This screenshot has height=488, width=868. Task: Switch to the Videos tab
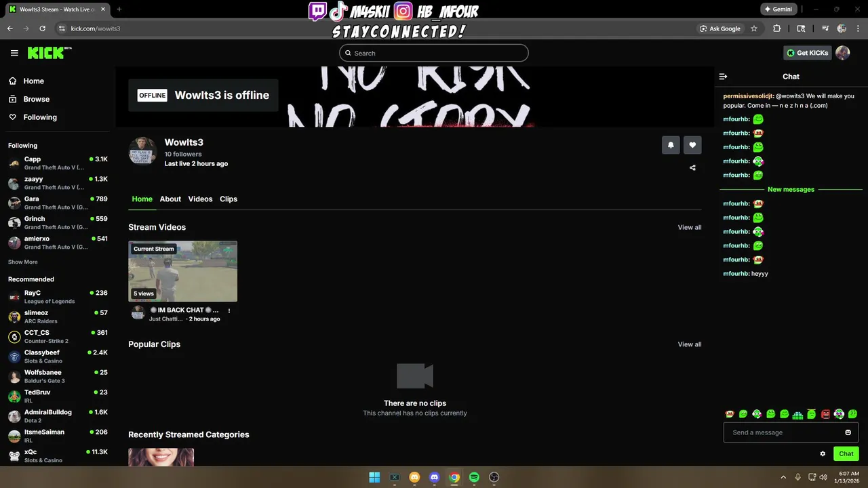(200, 199)
